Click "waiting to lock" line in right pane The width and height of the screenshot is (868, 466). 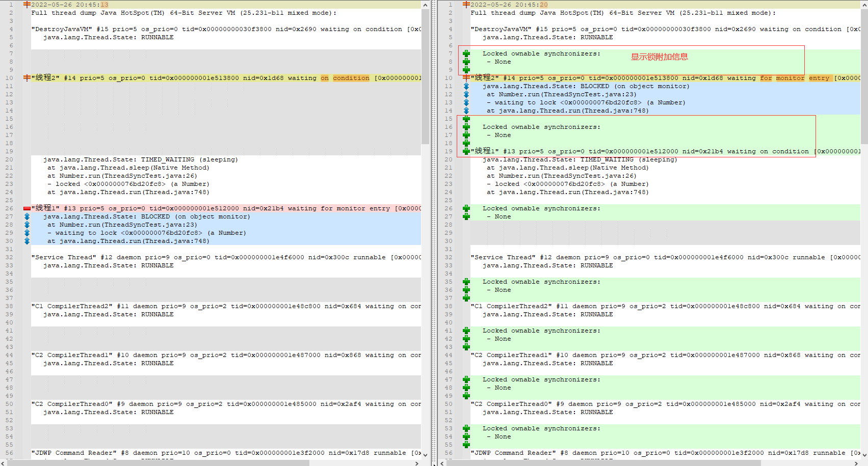[586, 102]
